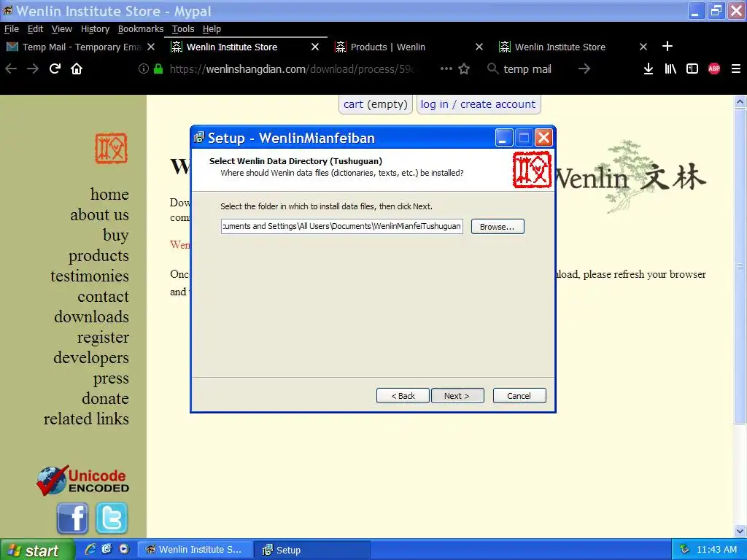Image resolution: width=747 pixels, height=560 pixels.
Task: Open about us in the sidebar
Action: coord(99,215)
